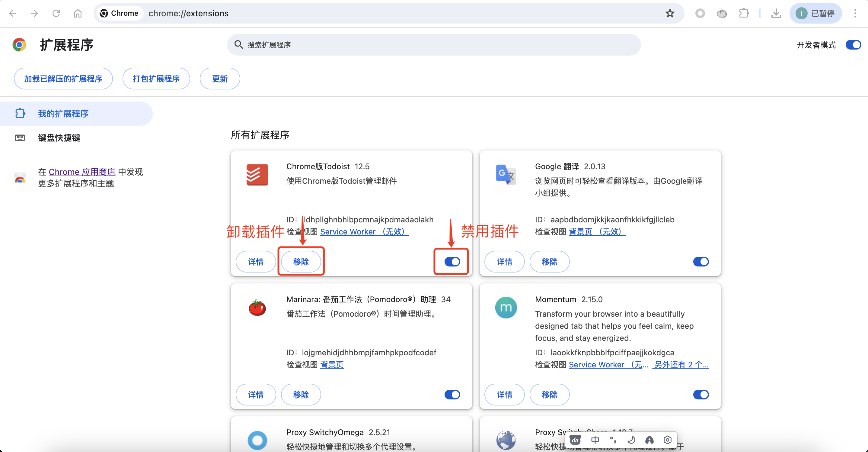This screenshot has width=868, height=452.
Task: Click the search magnifier icon in 搜索扩展程序
Action: point(238,44)
